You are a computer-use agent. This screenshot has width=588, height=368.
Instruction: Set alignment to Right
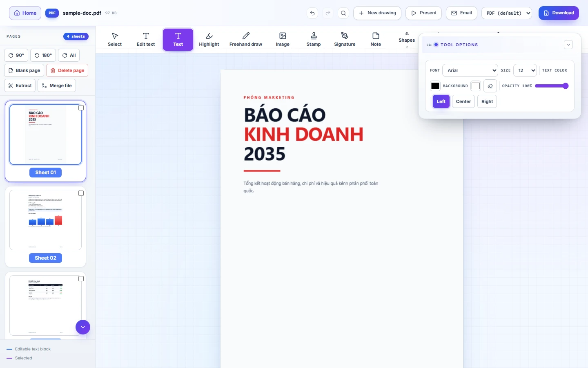(487, 101)
